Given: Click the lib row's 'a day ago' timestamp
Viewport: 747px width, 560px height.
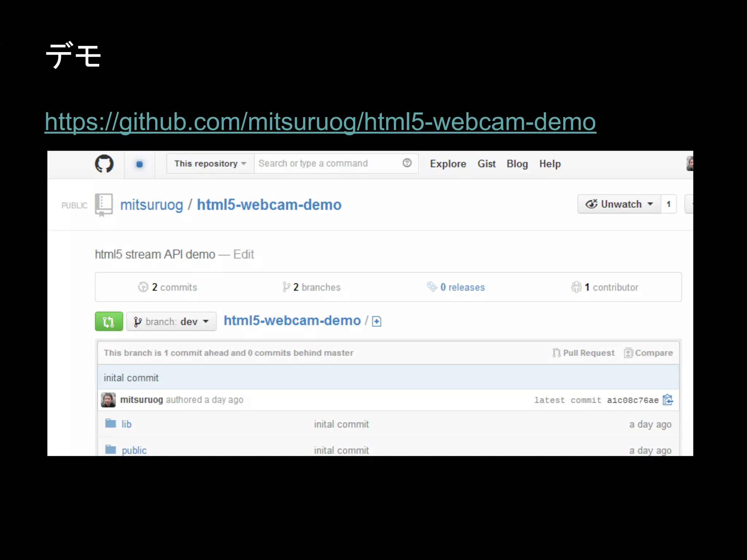Looking at the screenshot, I should click(x=650, y=425).
